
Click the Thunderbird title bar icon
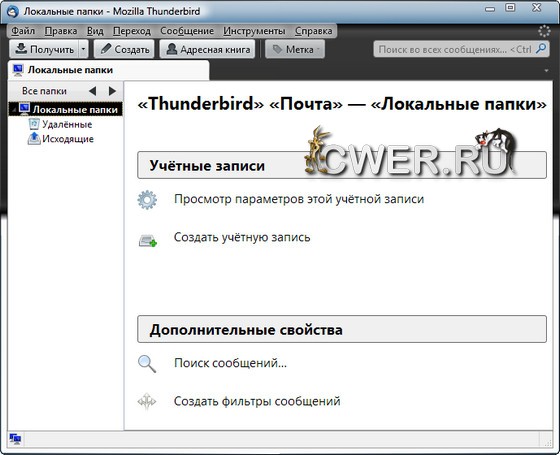pyautogui.click(x=12, y=11)
